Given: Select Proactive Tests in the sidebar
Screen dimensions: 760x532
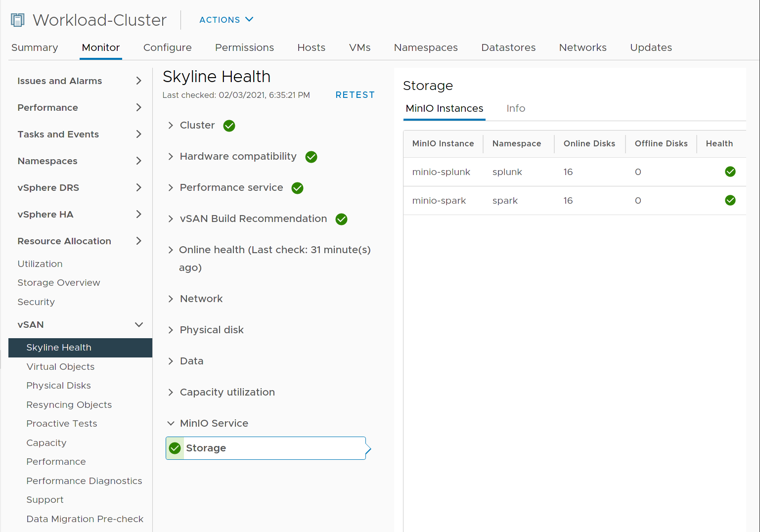Looking at the screenshot, I should pos(61,423).
